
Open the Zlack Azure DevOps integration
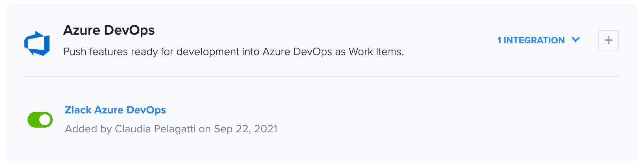[x=115, y=110]
